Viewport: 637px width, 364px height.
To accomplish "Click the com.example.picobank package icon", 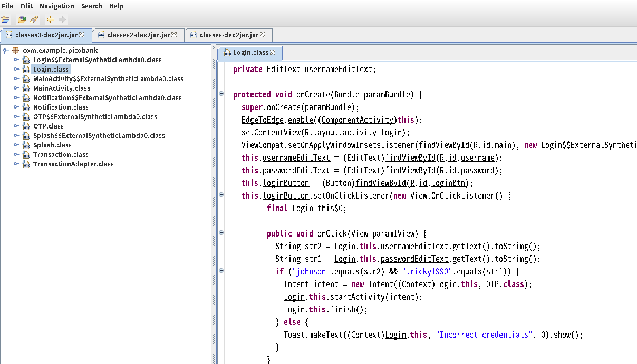I will [x=15, y=51].
